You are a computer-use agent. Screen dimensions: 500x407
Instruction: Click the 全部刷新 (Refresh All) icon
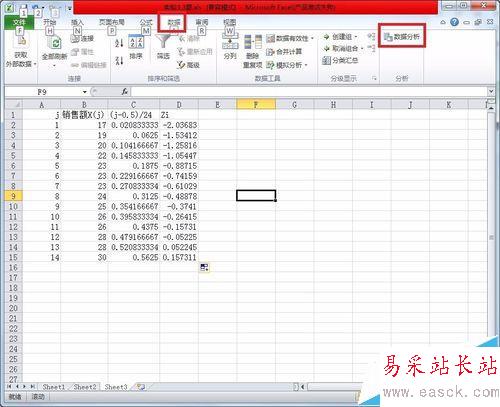click(x=55, y=44)
